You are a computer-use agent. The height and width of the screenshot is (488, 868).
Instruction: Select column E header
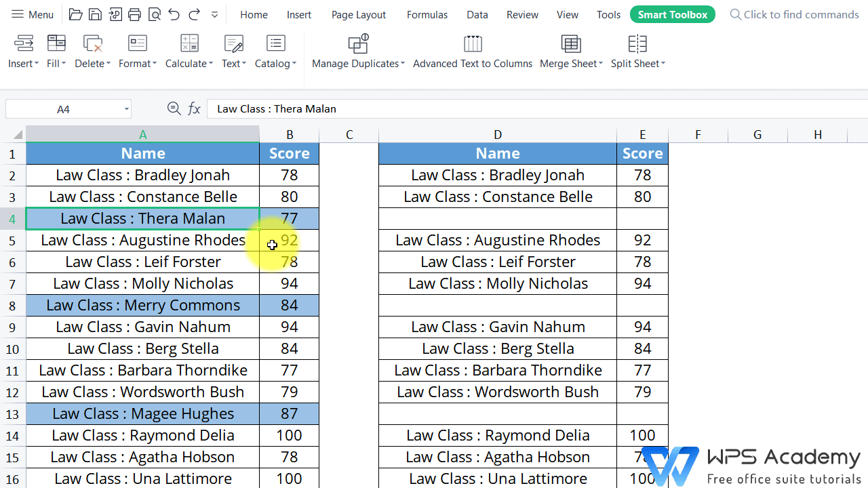click(642, 134)
